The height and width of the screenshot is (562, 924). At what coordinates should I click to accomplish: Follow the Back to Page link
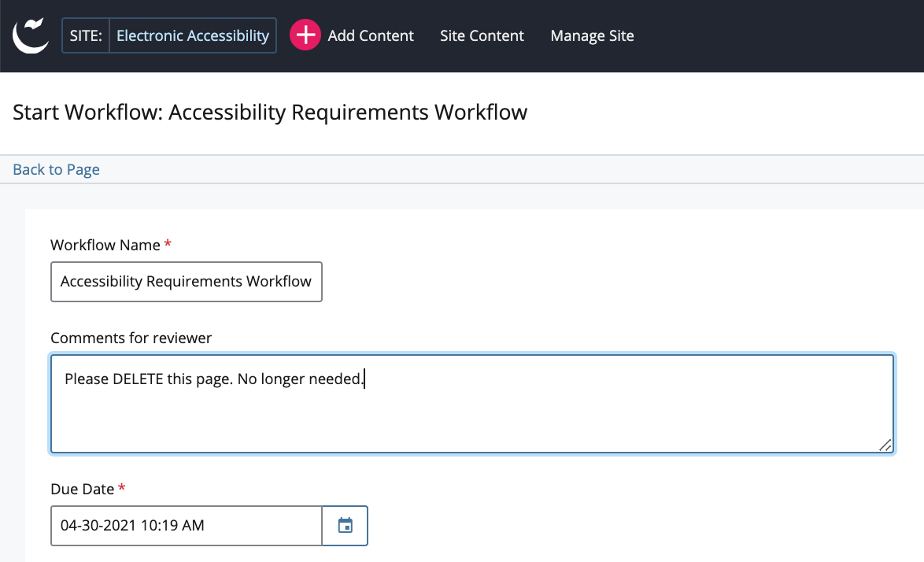56,170
